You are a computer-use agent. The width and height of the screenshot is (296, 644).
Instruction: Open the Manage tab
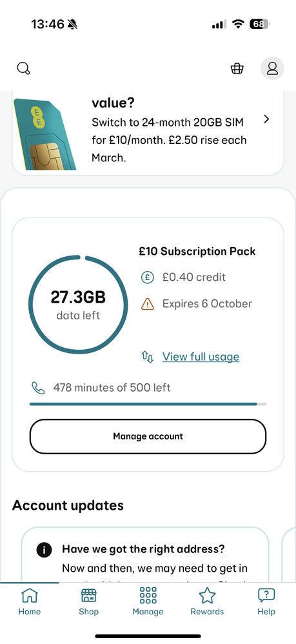(148, 601)
